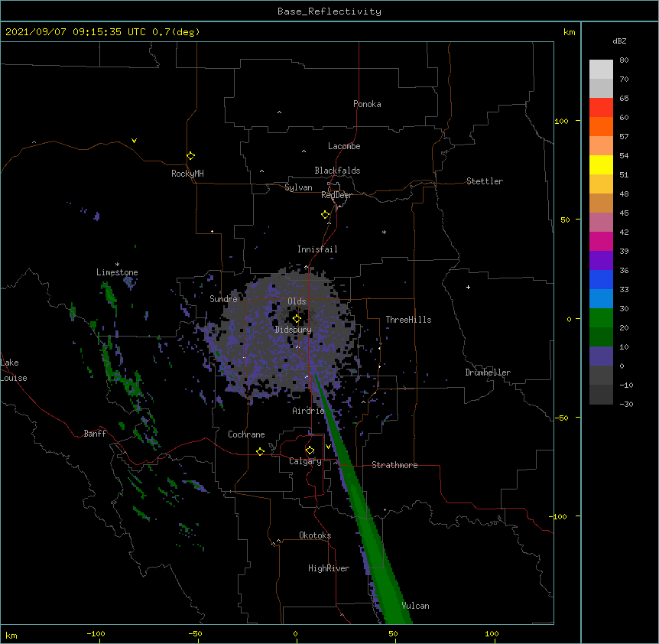
Task: Click the Olds label
Action: point(297,301)
